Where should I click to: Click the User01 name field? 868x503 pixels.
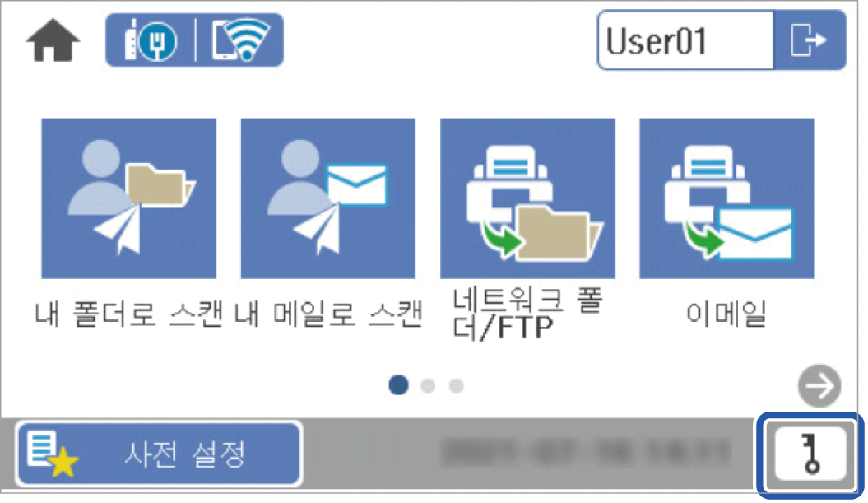click(x=685, y=40)
